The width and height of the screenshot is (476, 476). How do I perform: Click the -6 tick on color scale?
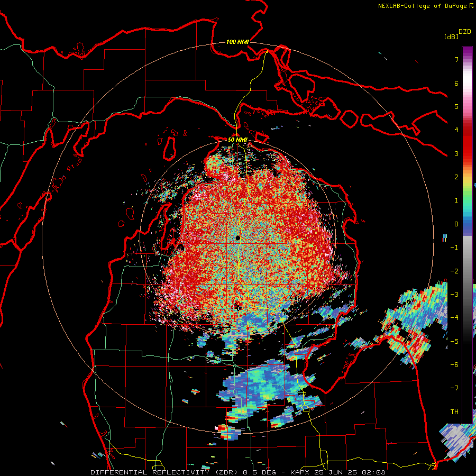coord(454,365)
